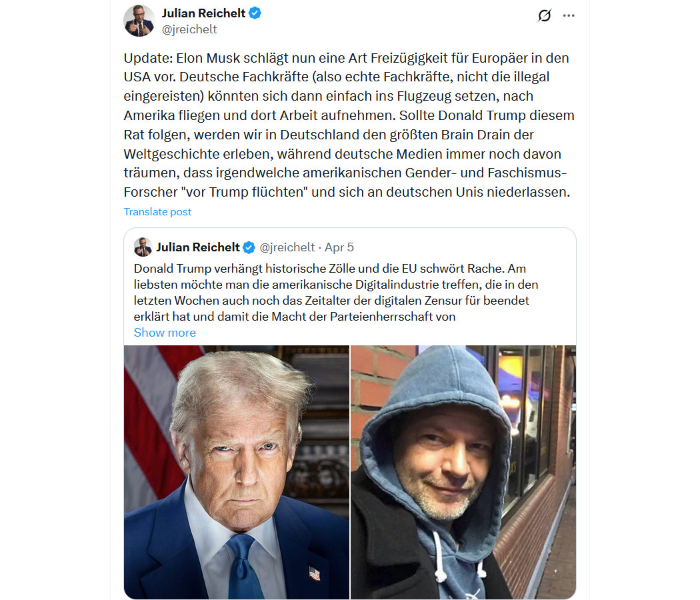Click verified badge in the quoted post header
700x600 pixels.
249,247
